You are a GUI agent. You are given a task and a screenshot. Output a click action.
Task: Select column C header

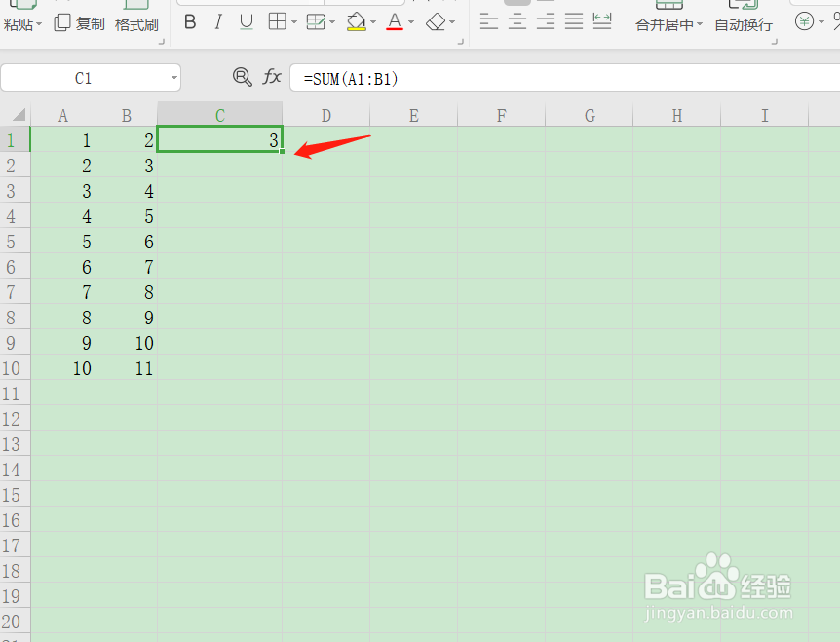pos(219,115)
